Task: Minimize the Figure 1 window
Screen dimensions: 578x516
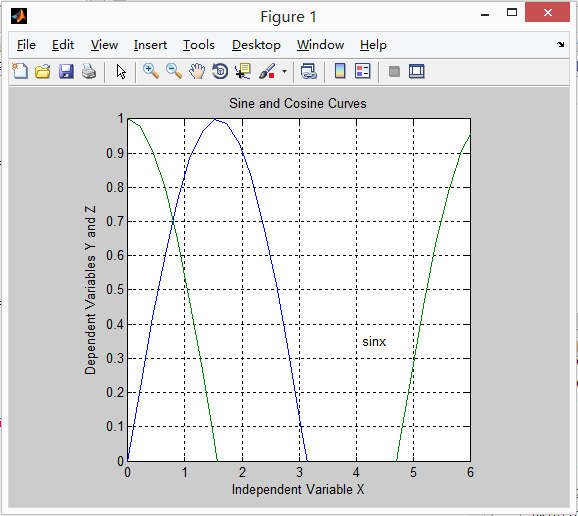Action: pyautogui.click(x=485, y=14)
